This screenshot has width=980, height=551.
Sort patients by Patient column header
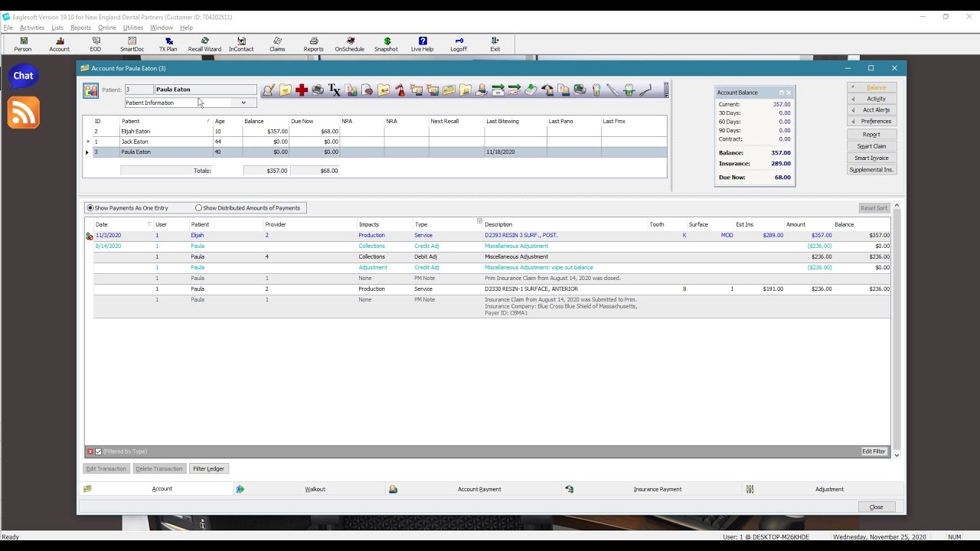click(x=165, y=121)
